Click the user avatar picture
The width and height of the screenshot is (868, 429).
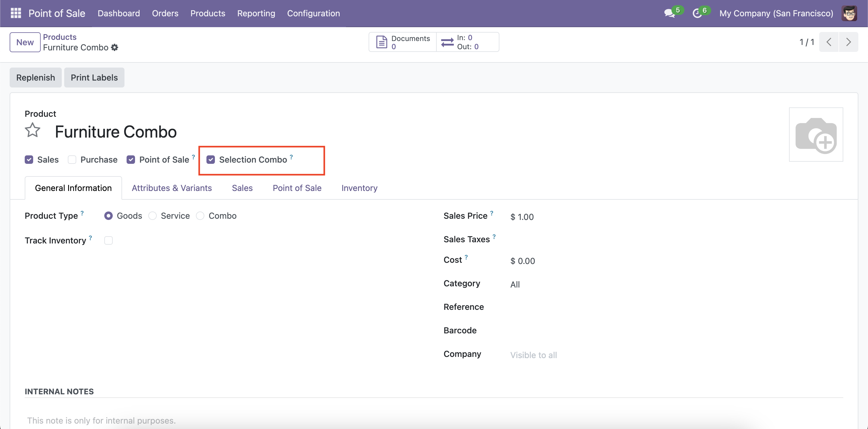coord(849,13)
